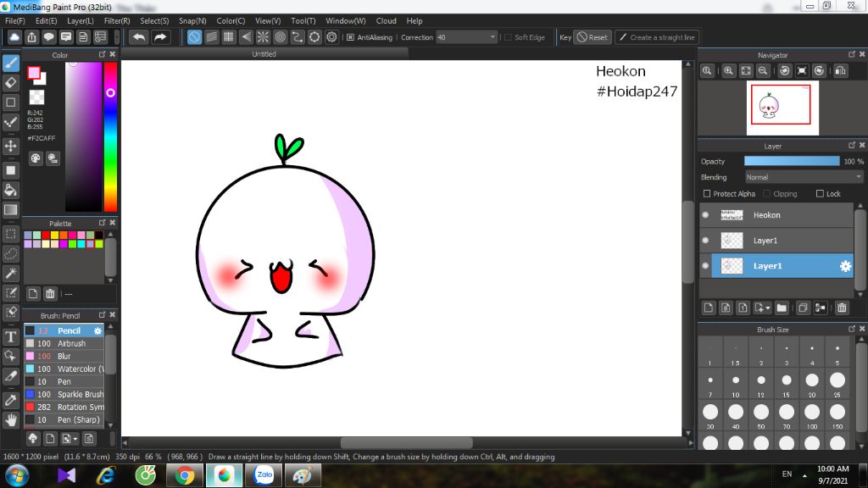Select the Brush tool in the left toolbar
This screenshot has width=868, height=488.
pyautogui.click(x=11, y=63)
